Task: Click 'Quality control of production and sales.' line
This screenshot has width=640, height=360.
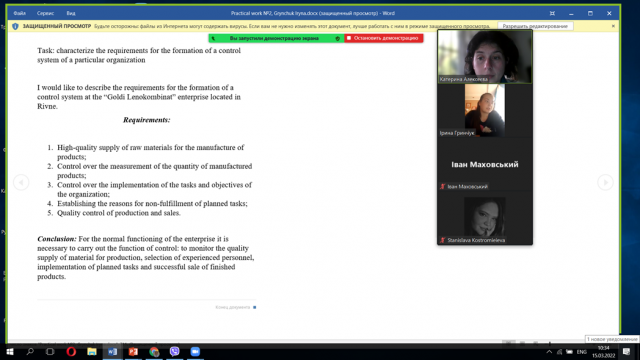Action: point(119,213)
